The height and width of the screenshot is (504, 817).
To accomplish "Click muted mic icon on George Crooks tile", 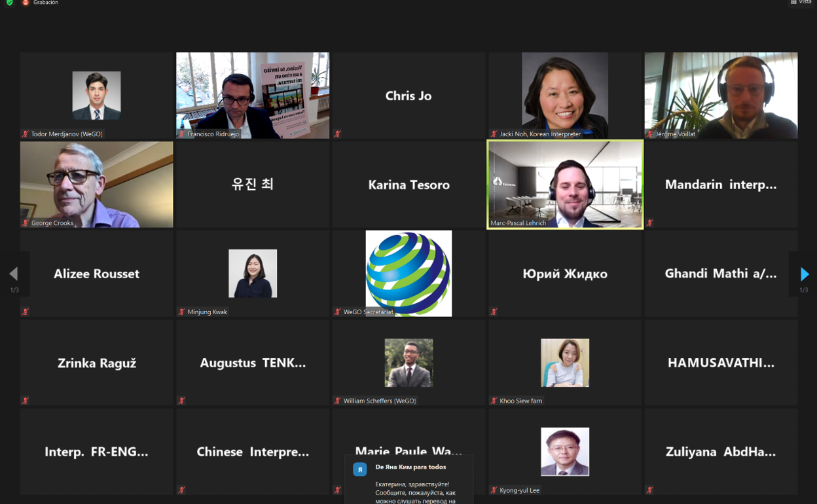I will (26, 223).
